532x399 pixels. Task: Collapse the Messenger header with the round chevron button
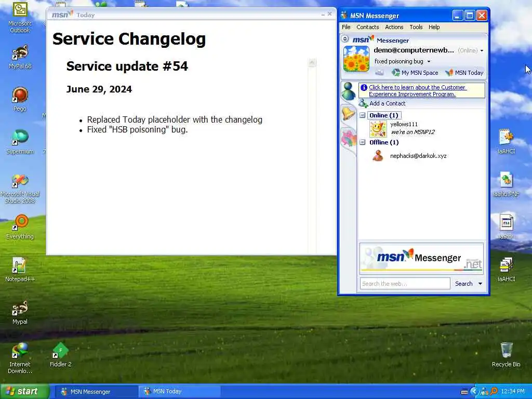tap(345, 38)
